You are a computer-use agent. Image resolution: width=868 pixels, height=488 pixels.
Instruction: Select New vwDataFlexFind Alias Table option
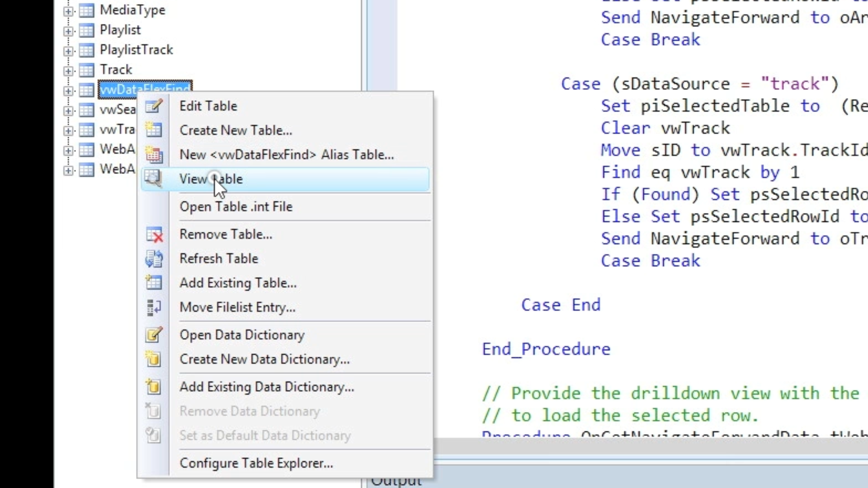286,155
